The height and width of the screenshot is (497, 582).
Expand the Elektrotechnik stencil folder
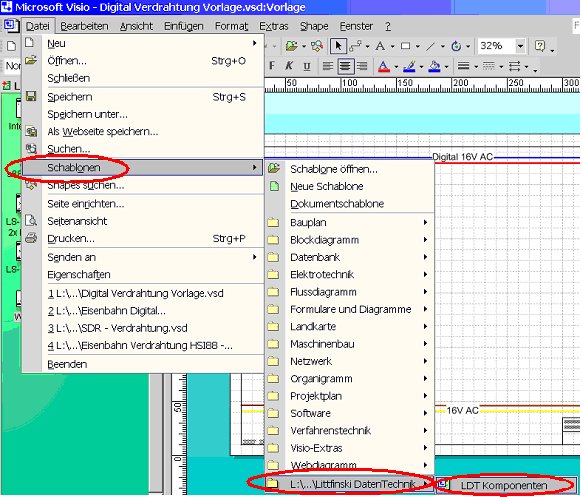pyautogui.click(x=350, y=275)
